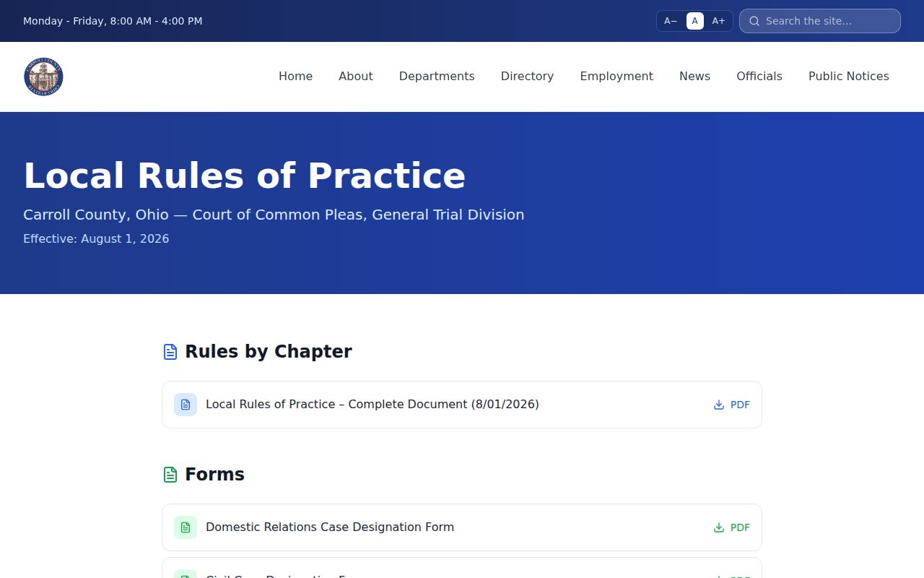Click the search magnifier icon

(x=754, y=21)
